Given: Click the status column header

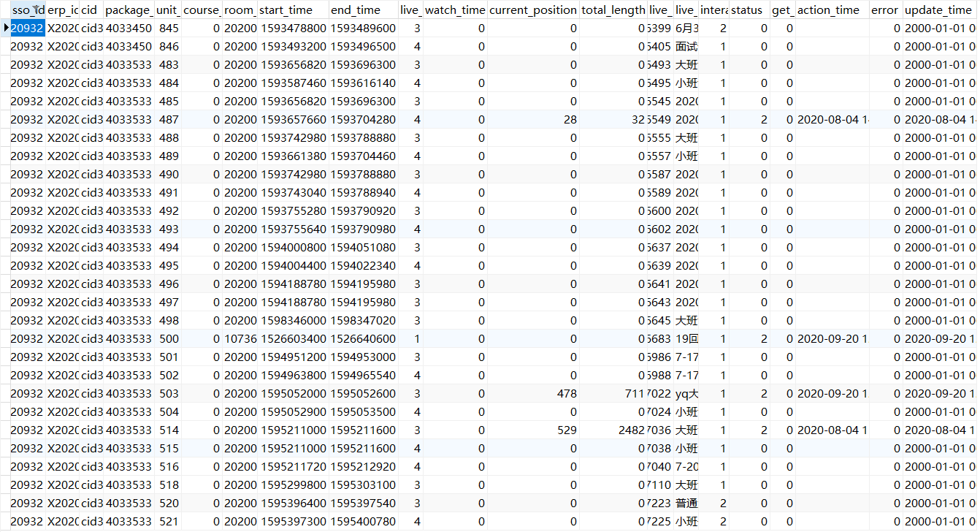Looking at the screenshot, I should click(x=749, y=10).
